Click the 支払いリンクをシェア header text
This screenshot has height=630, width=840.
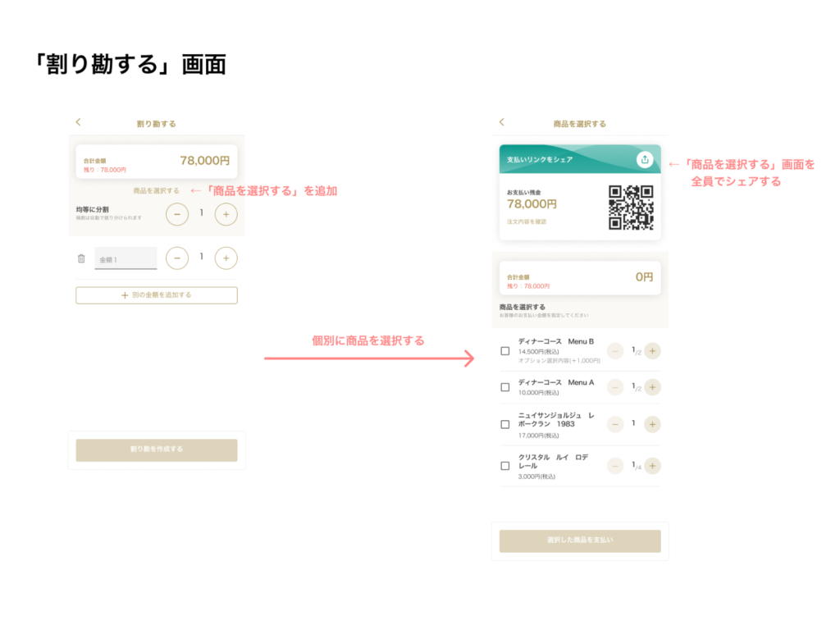click(540, 160)
